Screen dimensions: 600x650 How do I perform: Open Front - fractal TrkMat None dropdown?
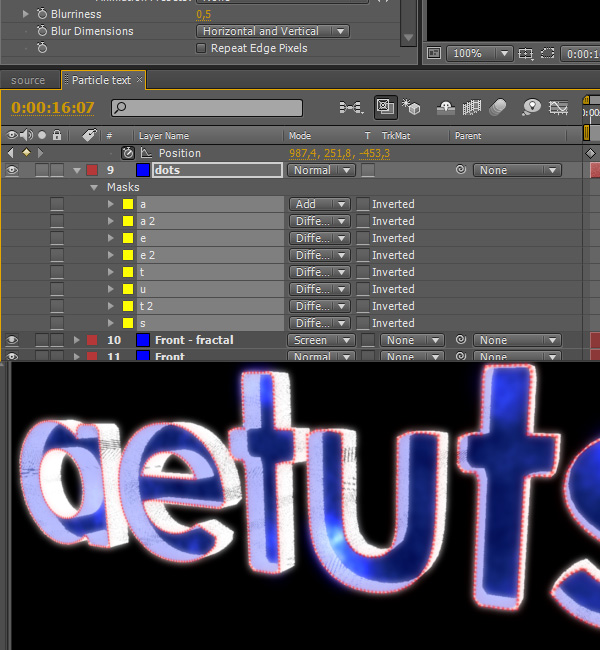point(413,340)
